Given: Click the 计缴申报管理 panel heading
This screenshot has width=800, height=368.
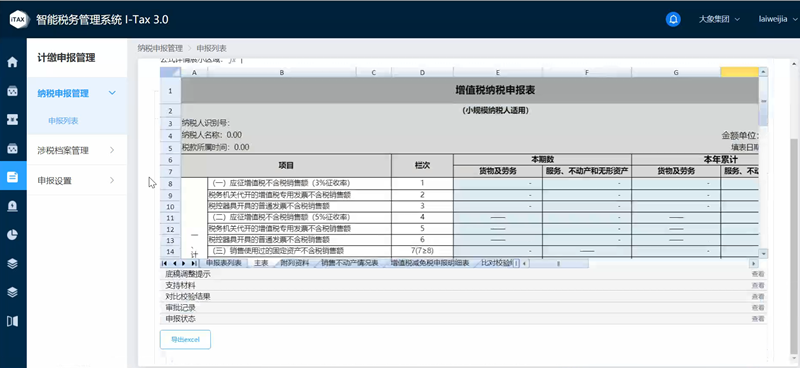Looking at the screenshot, I should coord(66,58).
